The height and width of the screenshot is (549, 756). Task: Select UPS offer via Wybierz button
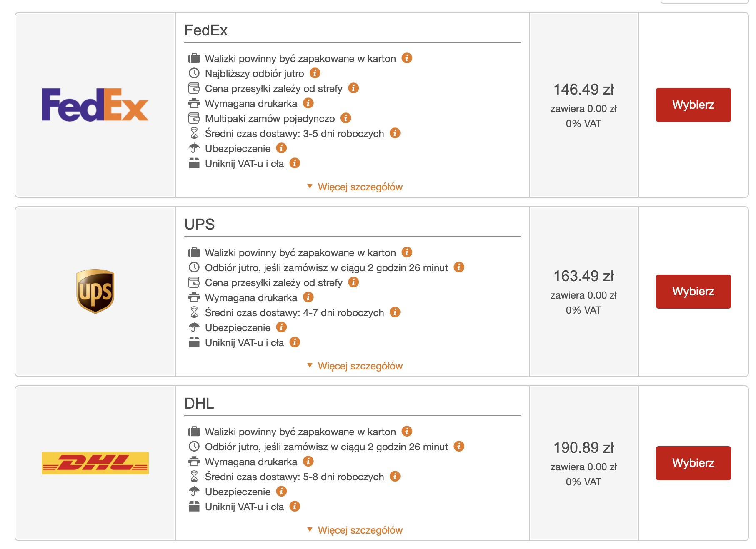click(693, 292)
